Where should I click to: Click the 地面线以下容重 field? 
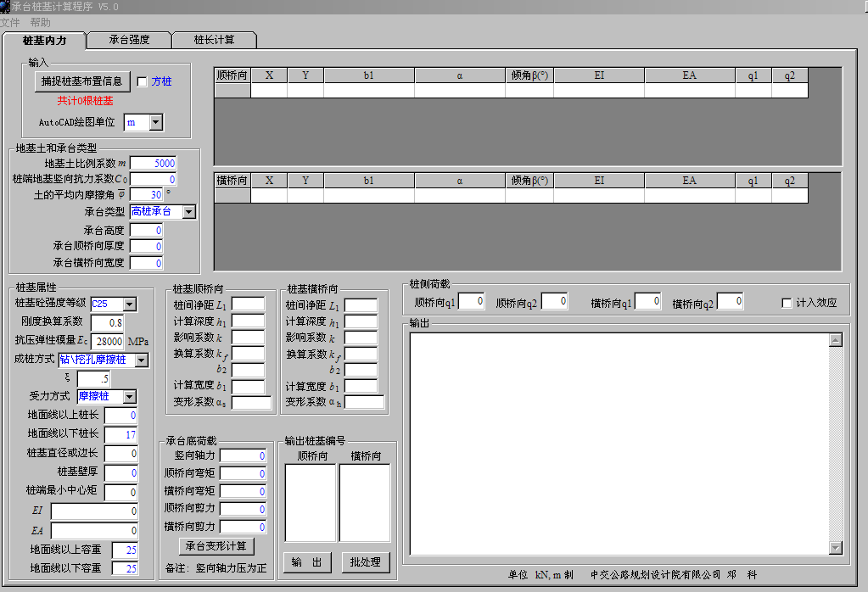pyautogui.click(x=125, y=568)
